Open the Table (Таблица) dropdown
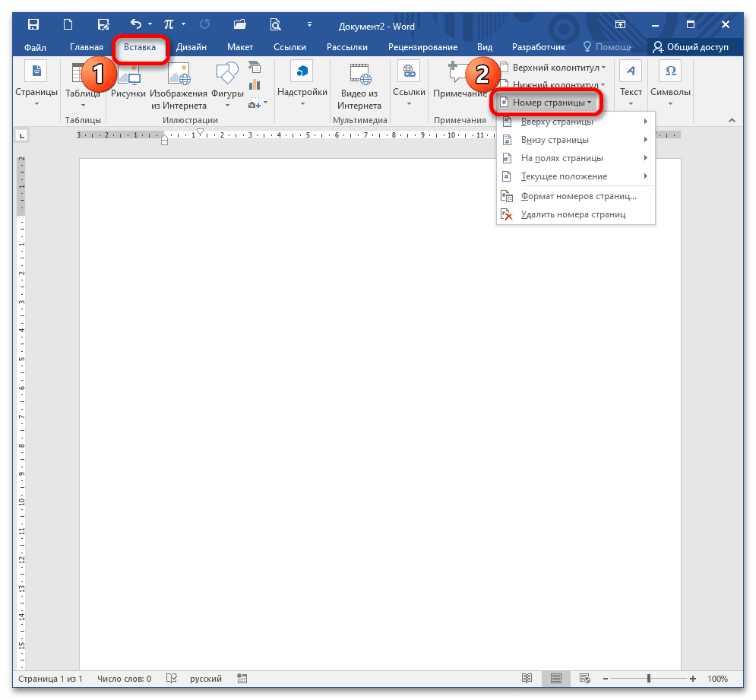The height and width of the screenshot is (700, 756). [83, 85]
